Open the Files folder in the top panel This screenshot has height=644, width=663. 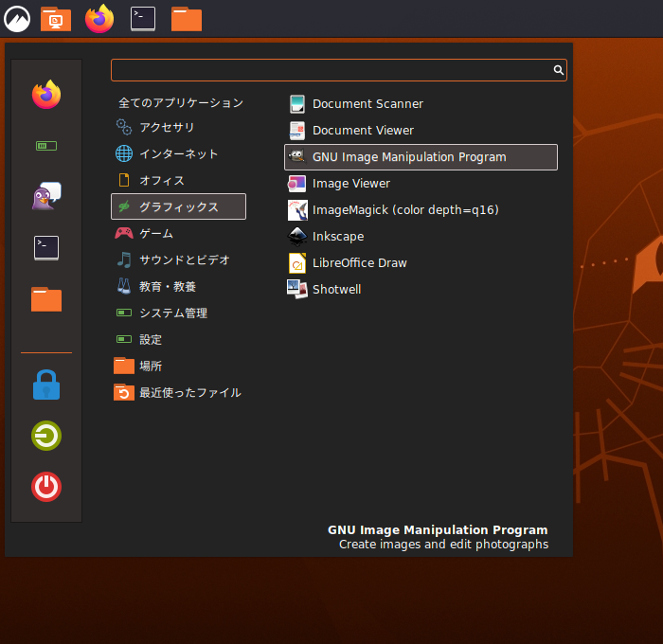(187, 19)
